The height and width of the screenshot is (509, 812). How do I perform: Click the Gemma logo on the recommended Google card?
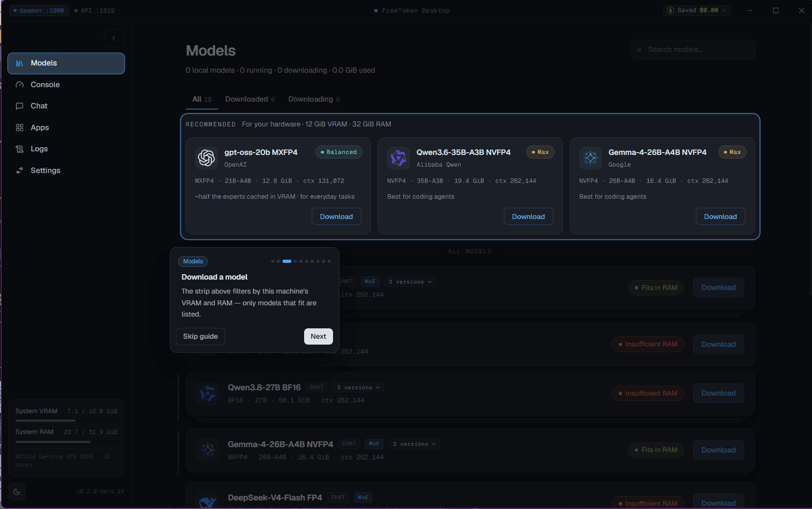[x=591, y=158]
